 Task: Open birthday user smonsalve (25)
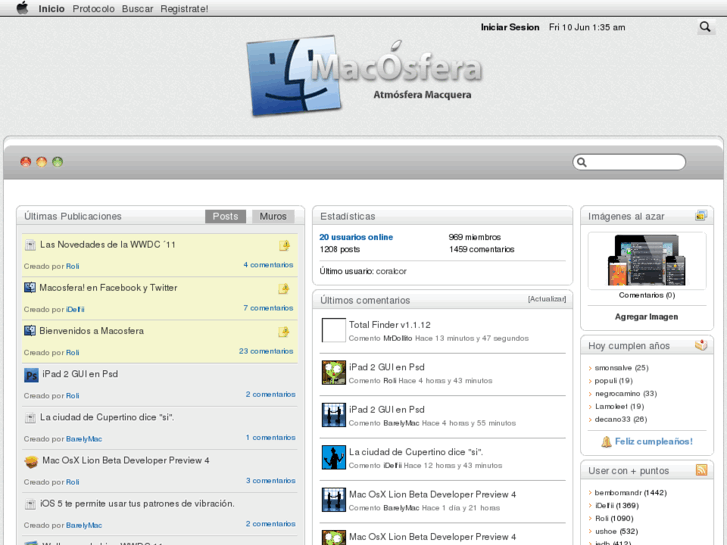click(x=621, y=368)
